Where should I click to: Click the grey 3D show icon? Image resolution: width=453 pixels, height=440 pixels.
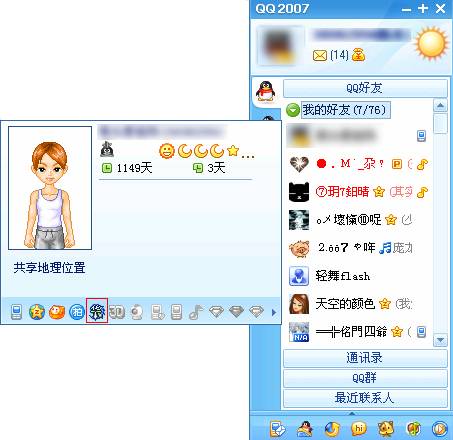(117, 312)
